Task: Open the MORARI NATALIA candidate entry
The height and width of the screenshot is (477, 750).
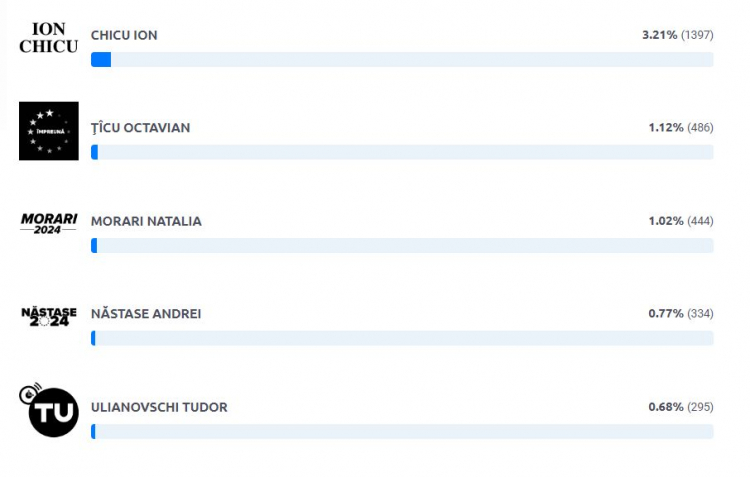Action: [146, 221]
